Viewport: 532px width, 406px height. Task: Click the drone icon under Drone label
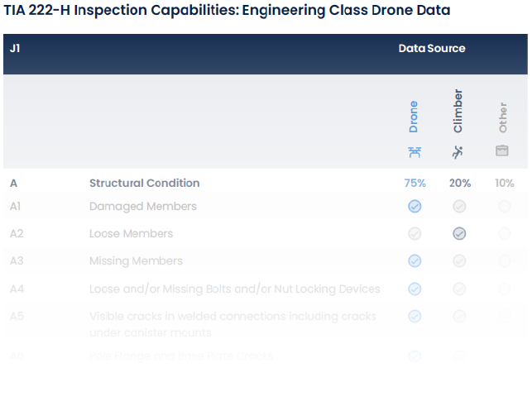point(415,151)
